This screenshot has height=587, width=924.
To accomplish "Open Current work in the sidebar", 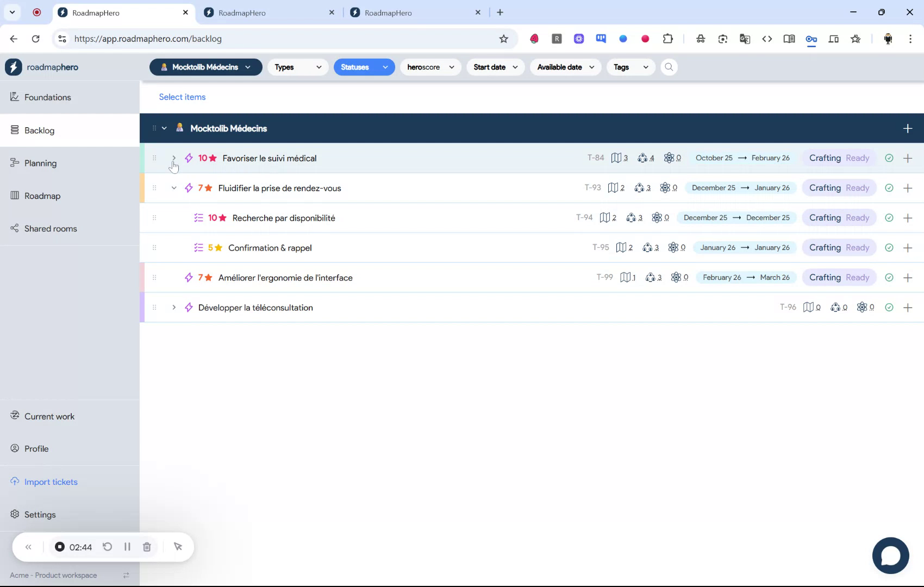I will (49, 416).
